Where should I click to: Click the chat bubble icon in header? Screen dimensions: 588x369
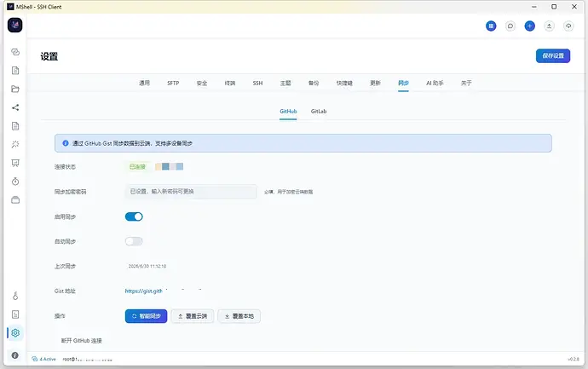point(510,26)
